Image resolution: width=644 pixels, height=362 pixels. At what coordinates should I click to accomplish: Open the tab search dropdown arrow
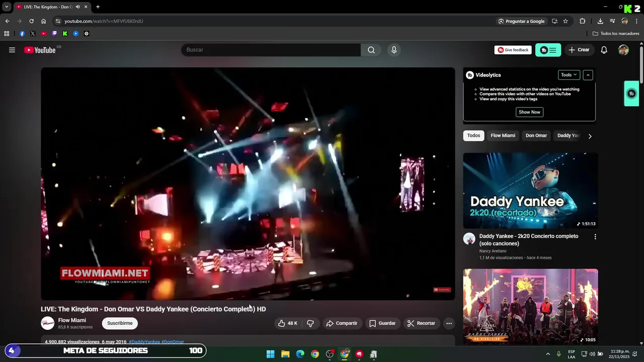[x=7, y=7]
